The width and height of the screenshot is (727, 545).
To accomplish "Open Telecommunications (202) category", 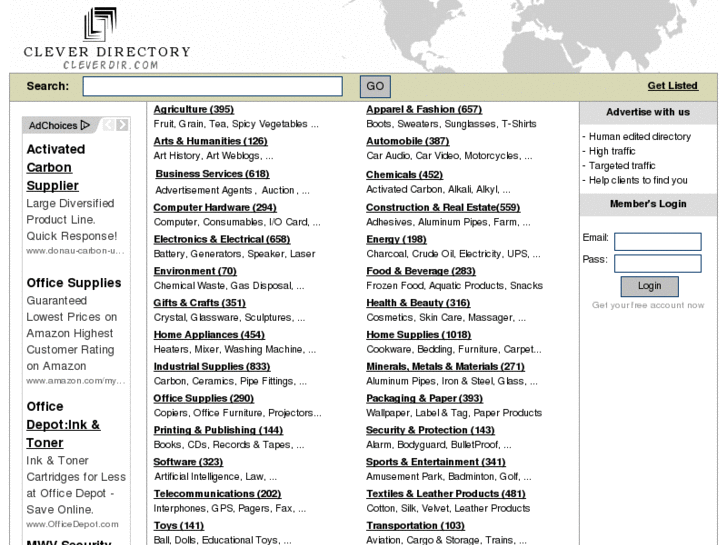I will (x=217, y=494).
